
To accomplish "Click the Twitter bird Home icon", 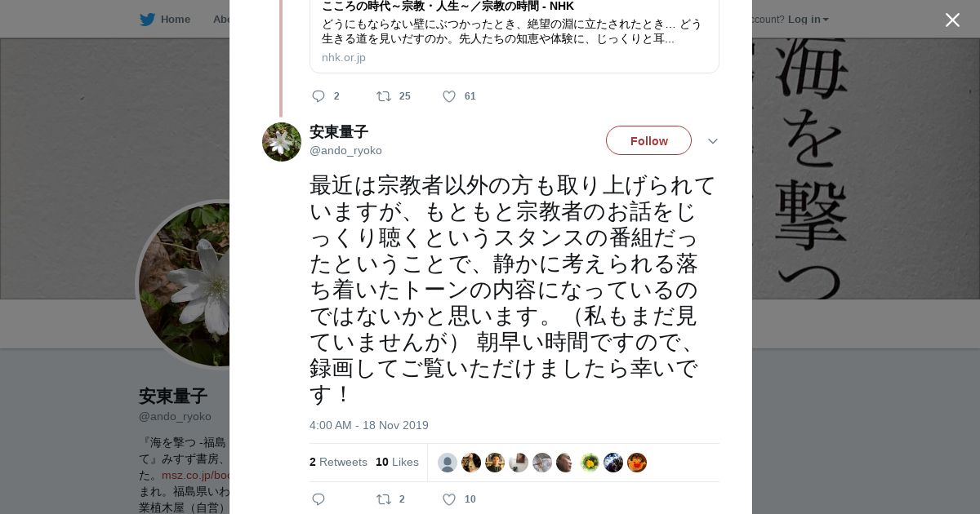I will point(148,20).
